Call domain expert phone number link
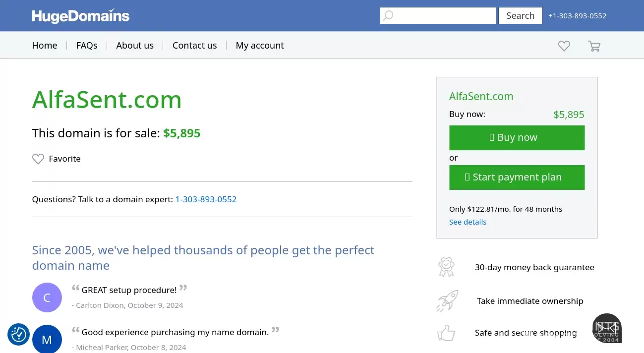 (206, 199)
